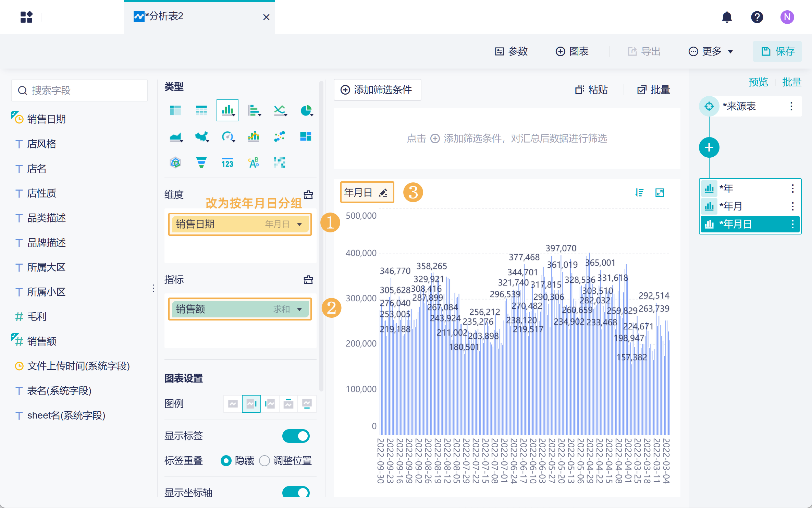Pick the gauge chart type icon

pos(227,137)
